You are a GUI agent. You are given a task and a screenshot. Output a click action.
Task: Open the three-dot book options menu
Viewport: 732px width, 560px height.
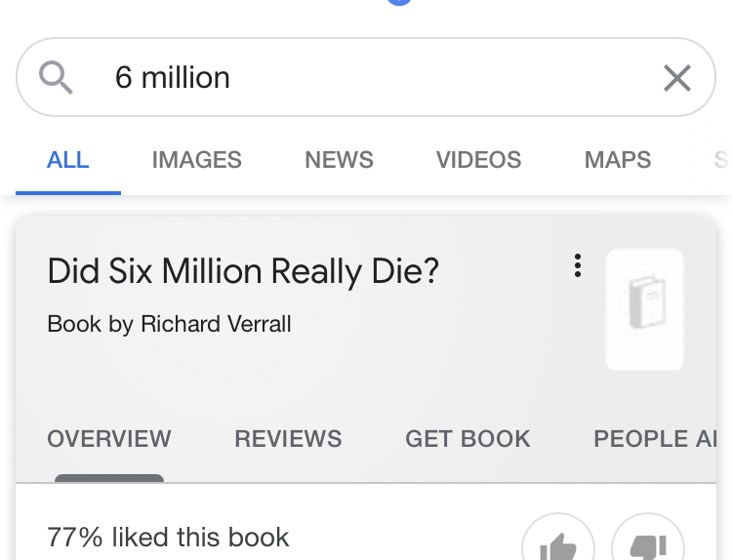(x=578, y=265)
